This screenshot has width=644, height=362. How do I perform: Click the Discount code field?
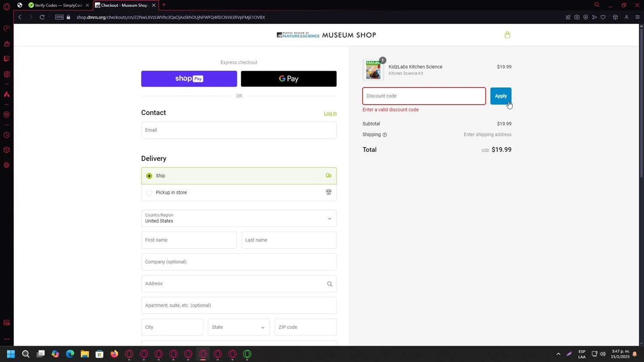point(424,96)
